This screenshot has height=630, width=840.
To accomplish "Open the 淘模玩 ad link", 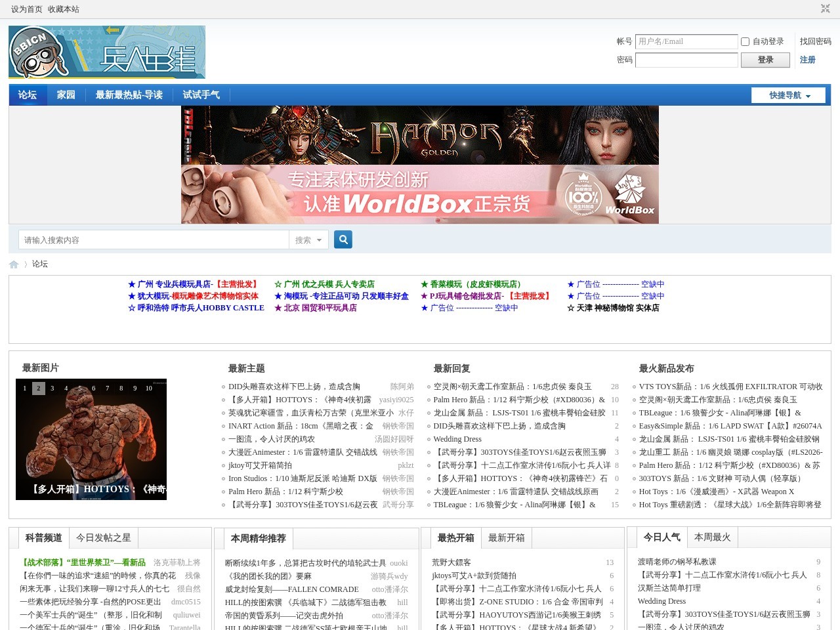I will click(341, 296).
